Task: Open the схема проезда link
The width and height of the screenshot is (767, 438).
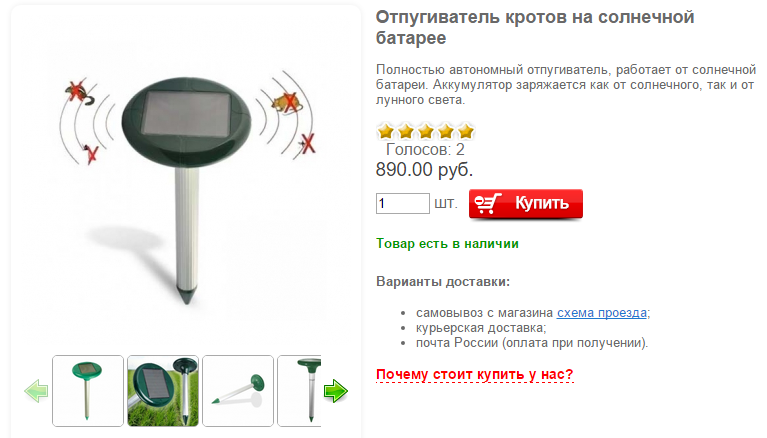Action: pyautogui.click(x=602, y=313)
